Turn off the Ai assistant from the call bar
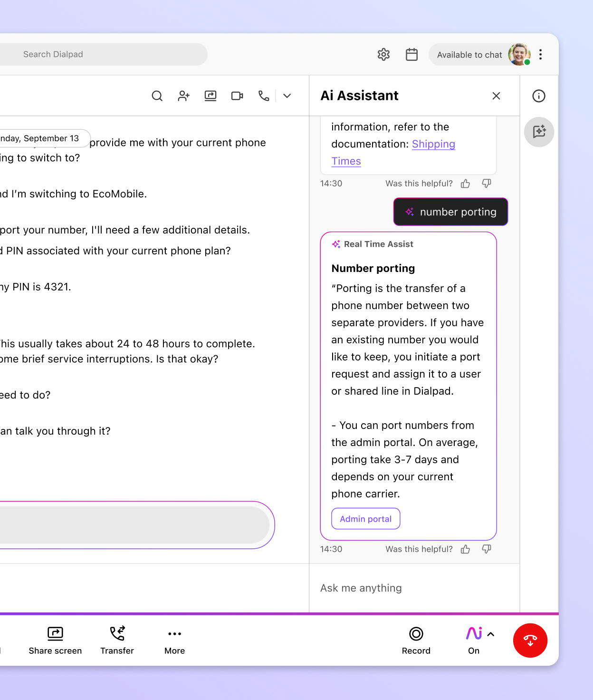This screenshot has width=593, height=700. click(473, 634)
